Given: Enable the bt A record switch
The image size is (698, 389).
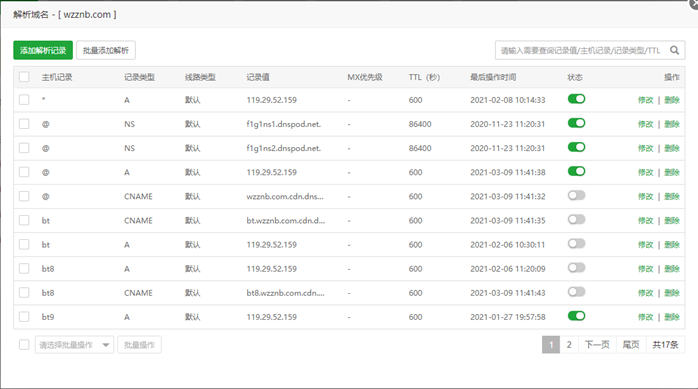Looking at the screenshot, I should pyautogui.click(x=576, y=243).
